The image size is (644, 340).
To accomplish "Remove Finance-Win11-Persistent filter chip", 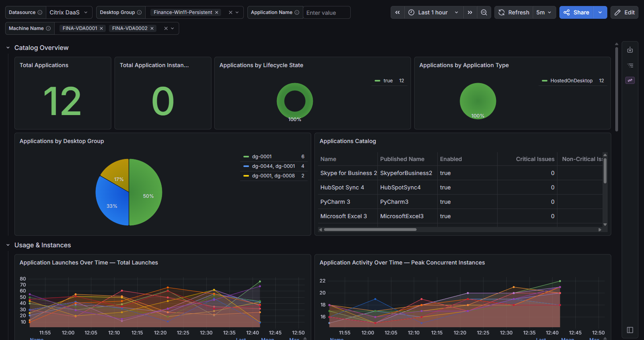I will [x=217, y=12].
